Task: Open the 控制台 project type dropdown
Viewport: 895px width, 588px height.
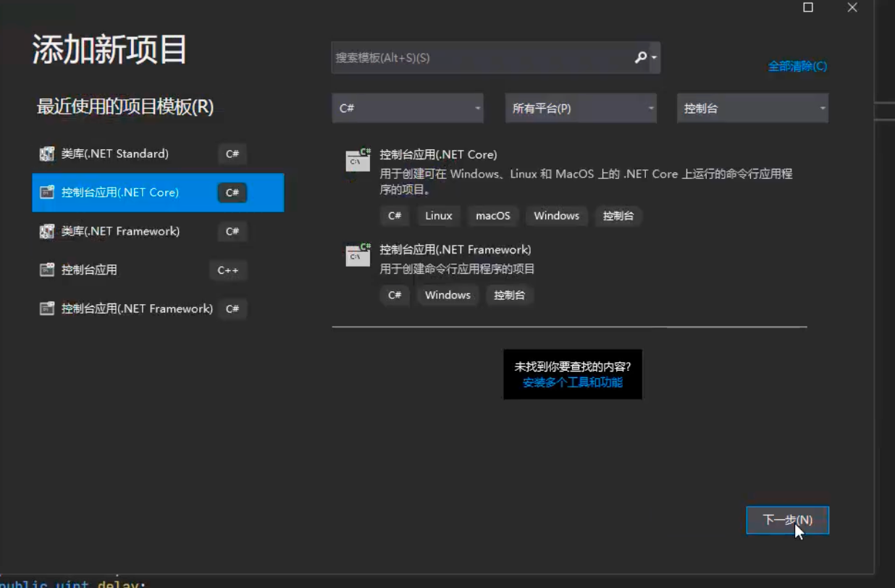Action: coord(752,108)
